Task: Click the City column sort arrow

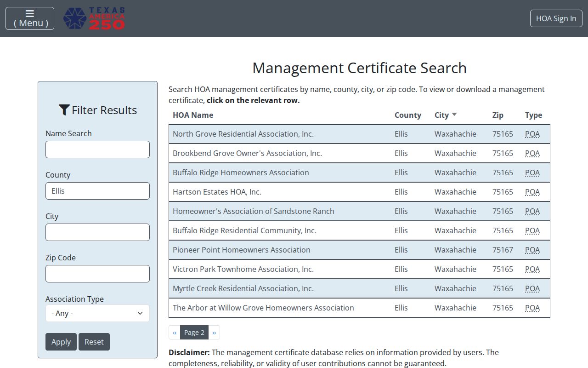Action: tap(454, 115)
